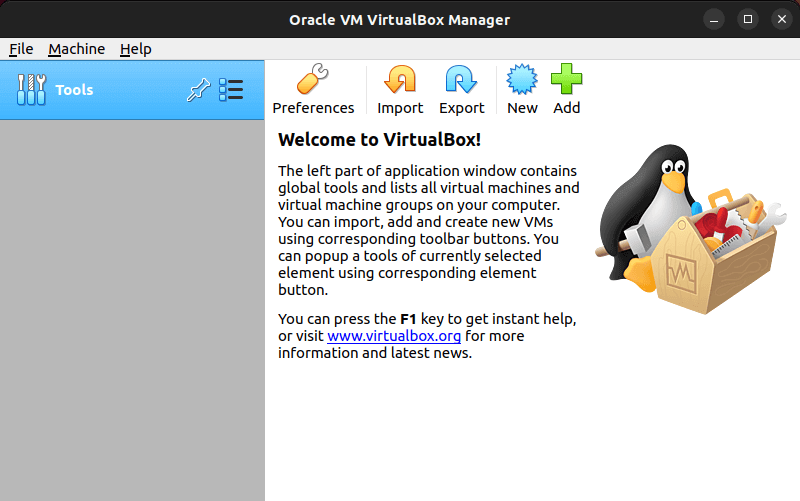Screen dimensions: 800x501
Task: Open the Machine menu
Action: pyautogui.click(x=77, y=49)
